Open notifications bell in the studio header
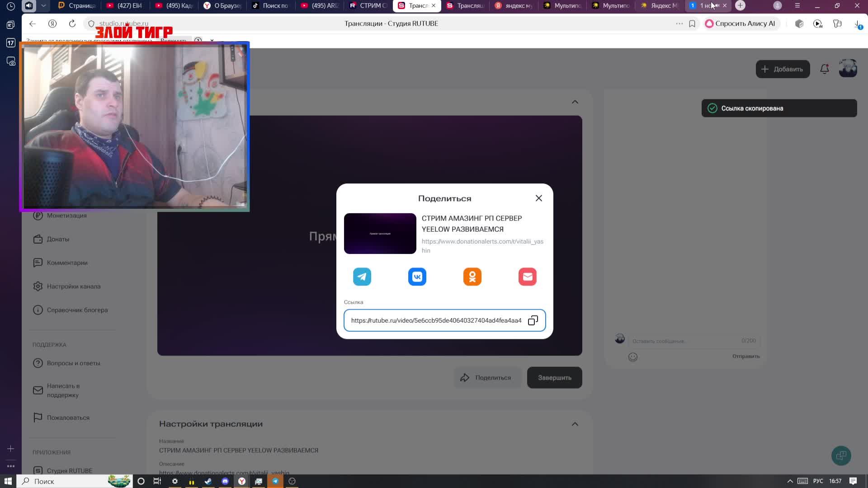Image resolution: width=868 pixels, height=488 pixels. tap(825, 69)
